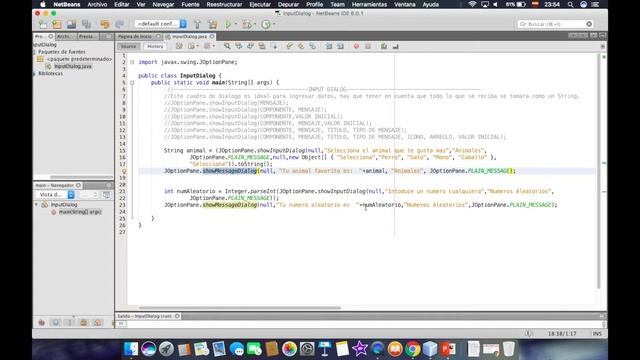This screenshot has width=640, height=360.
Task: Open iMovie star icon in Dock
Action: point(360,349)
